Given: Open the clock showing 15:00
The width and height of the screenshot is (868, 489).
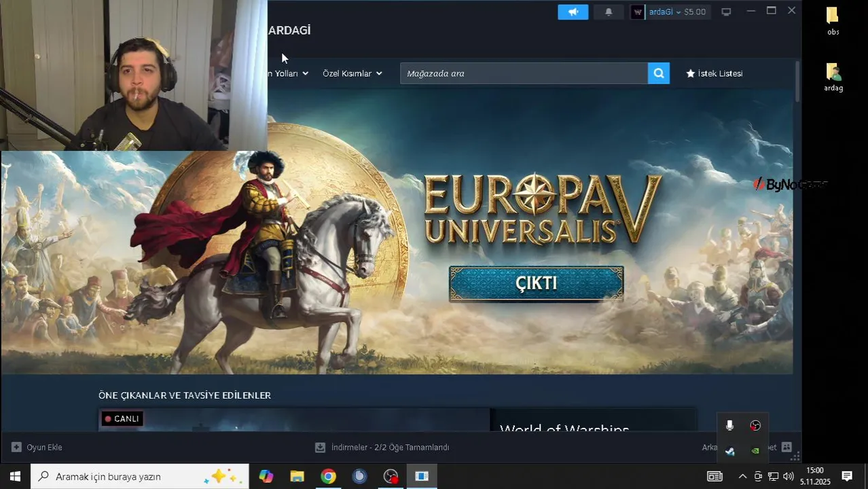Looking at the screenshot, I should [x=815, y=476].
